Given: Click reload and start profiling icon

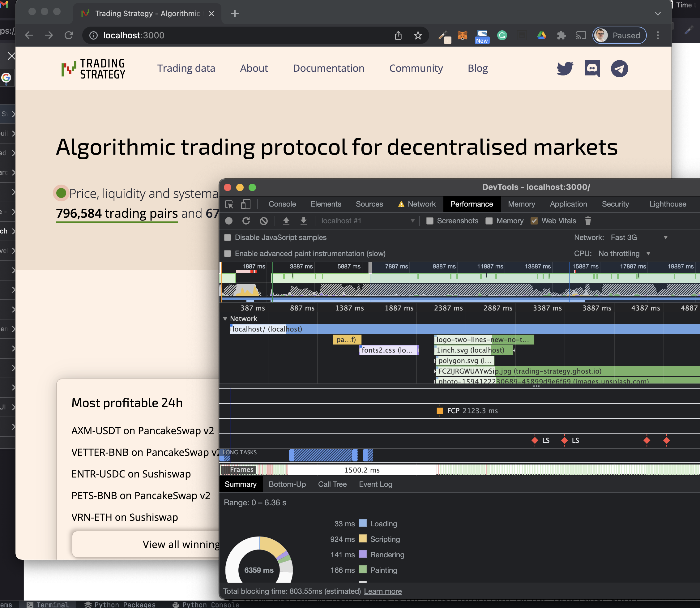Looking at the screenshot, I should (x=246, y=221).
